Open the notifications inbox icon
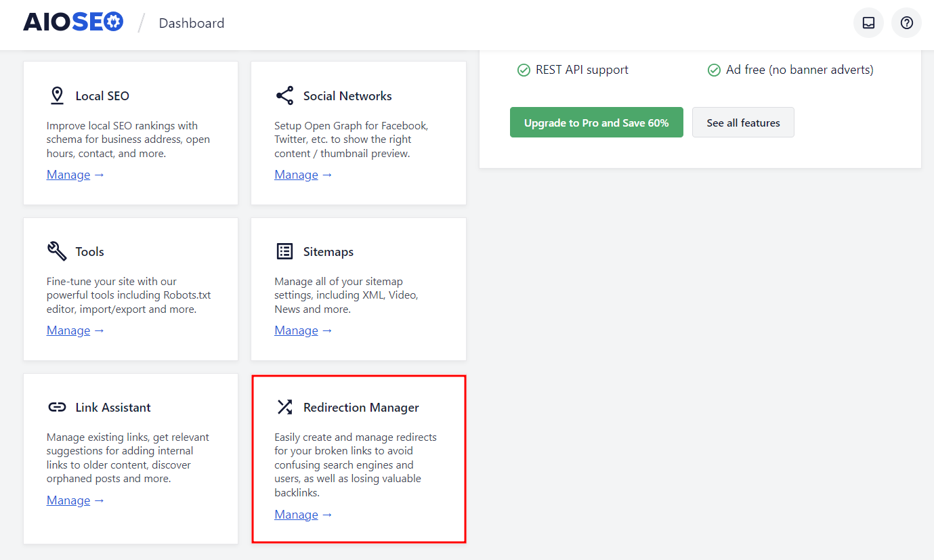This screenshot has height=560, width=934. [868, 22]
